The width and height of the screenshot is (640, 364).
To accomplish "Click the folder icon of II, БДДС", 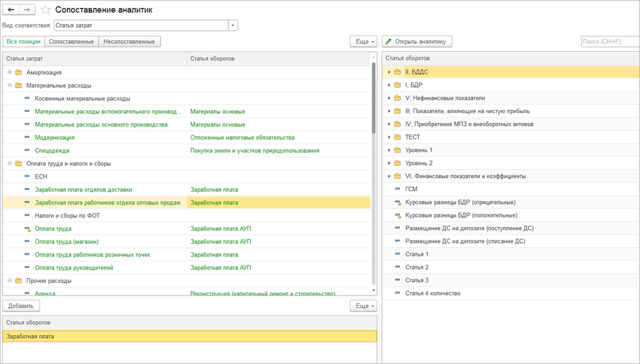I will click(398, 72).
